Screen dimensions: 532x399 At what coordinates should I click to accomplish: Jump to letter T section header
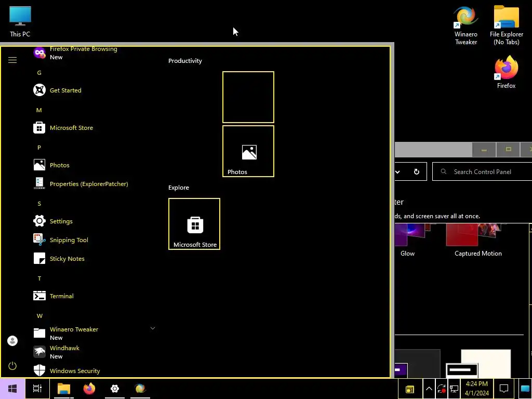(x=39, y=278)
